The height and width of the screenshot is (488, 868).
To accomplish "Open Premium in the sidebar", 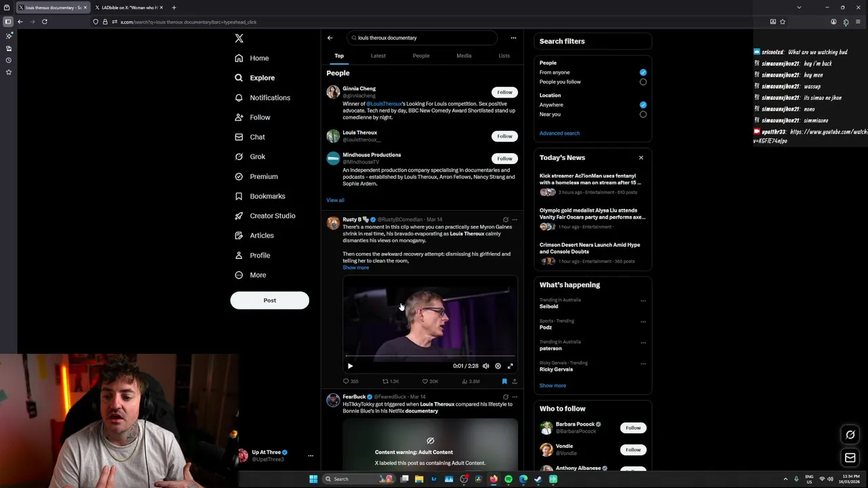I will 256,176.
